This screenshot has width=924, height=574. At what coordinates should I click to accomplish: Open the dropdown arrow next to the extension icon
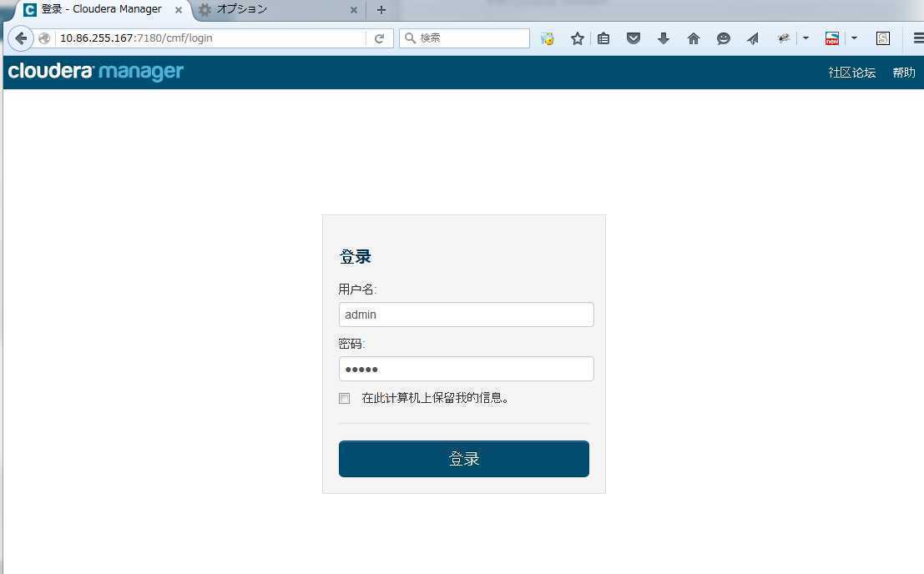point(805,38)
